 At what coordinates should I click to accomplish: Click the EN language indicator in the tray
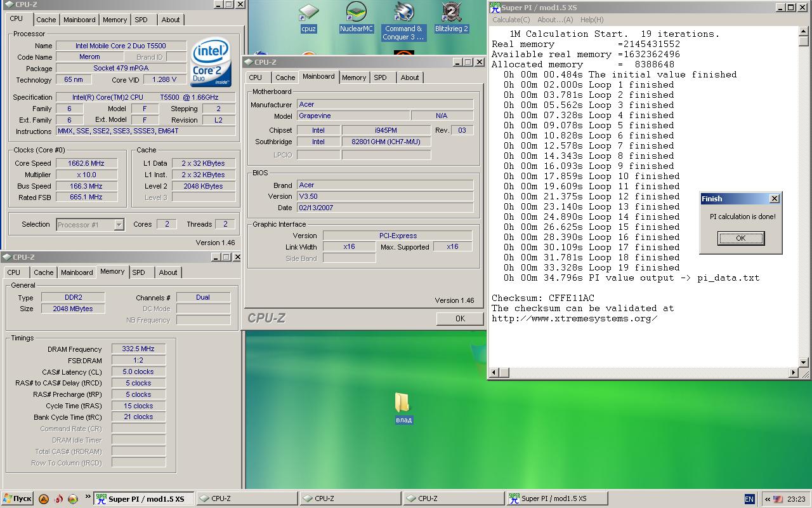(749, 499)
